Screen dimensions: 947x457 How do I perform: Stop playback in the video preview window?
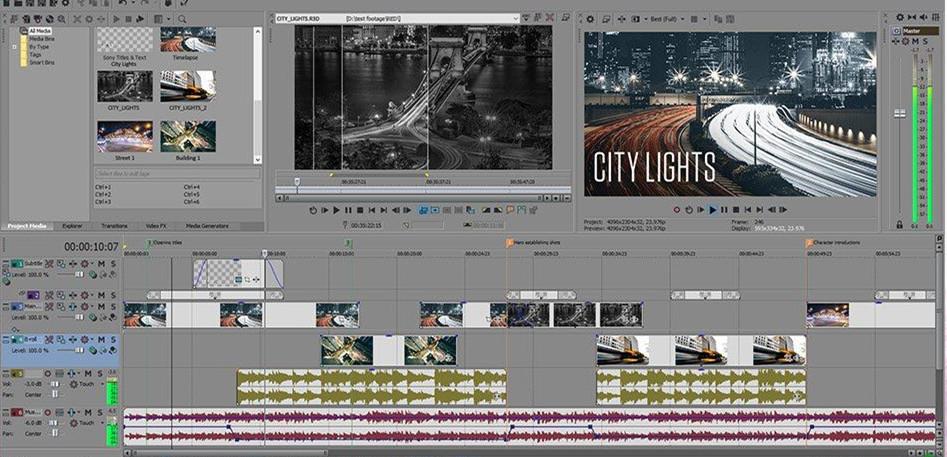click(736, 210)
